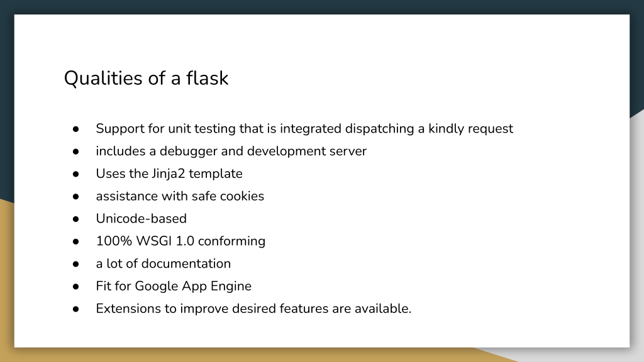The width and height of the screenshot is (644, 362).
Task: Click the bullet dot before 'Uses the Jinja2'
Action: point(75,175)
